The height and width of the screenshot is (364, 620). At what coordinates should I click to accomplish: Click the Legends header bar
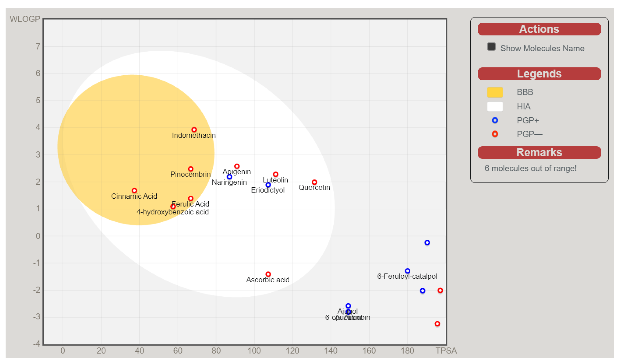(x=539, y=74)
